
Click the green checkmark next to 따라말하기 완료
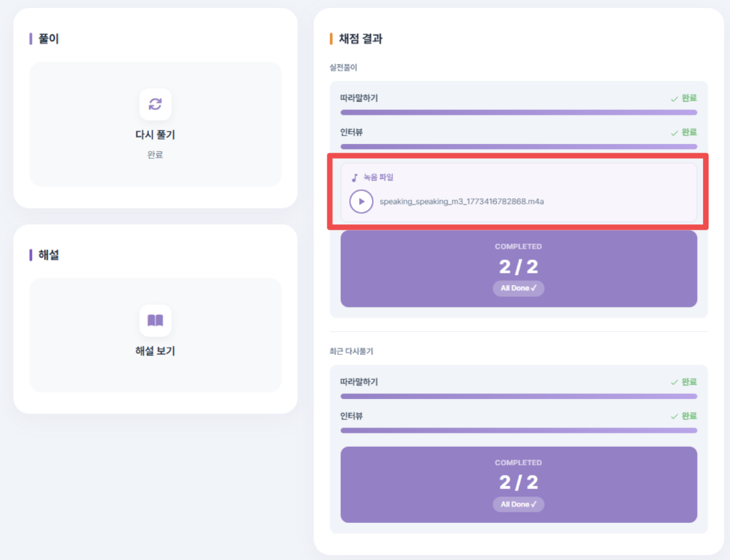pyautogui.click(x=676, y=98)
